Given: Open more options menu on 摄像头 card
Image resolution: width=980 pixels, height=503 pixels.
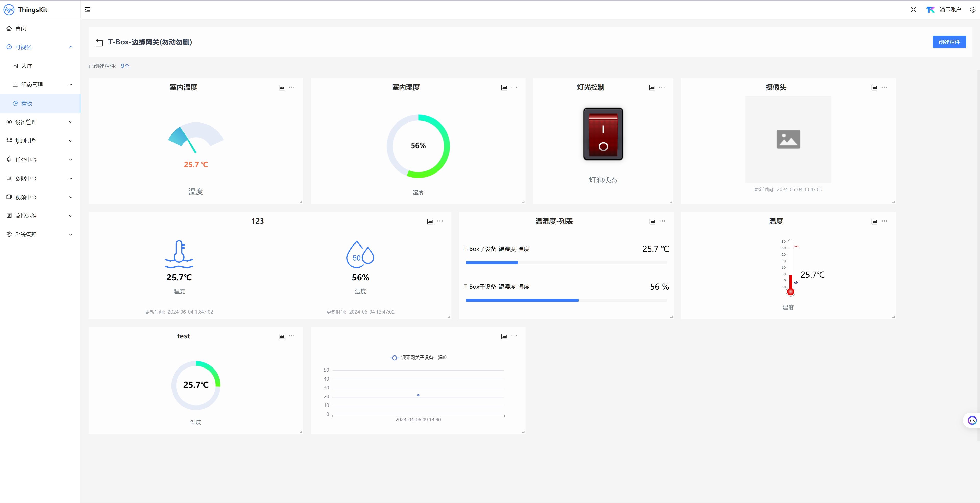Looking at the screenshot, I should point(884,87).
